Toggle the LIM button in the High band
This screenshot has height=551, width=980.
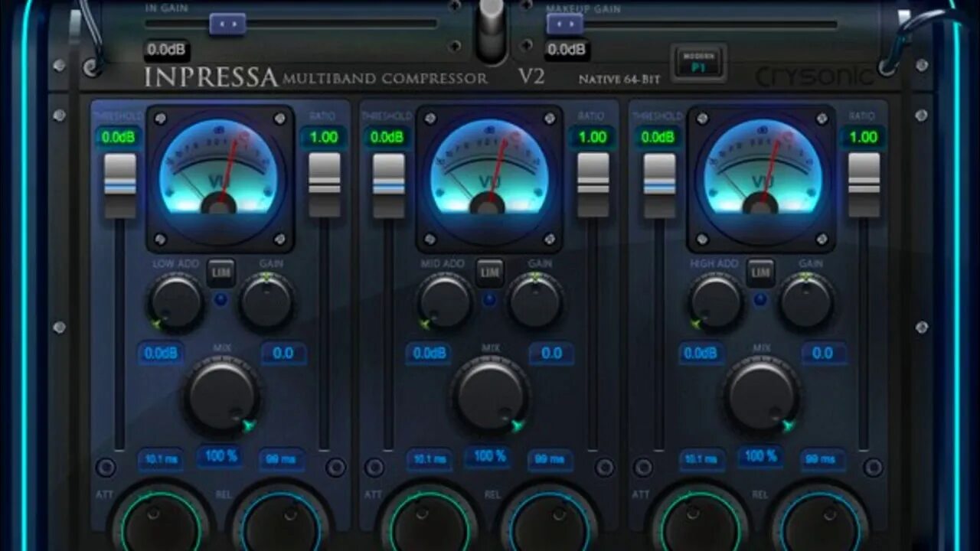tap(760, 272)
